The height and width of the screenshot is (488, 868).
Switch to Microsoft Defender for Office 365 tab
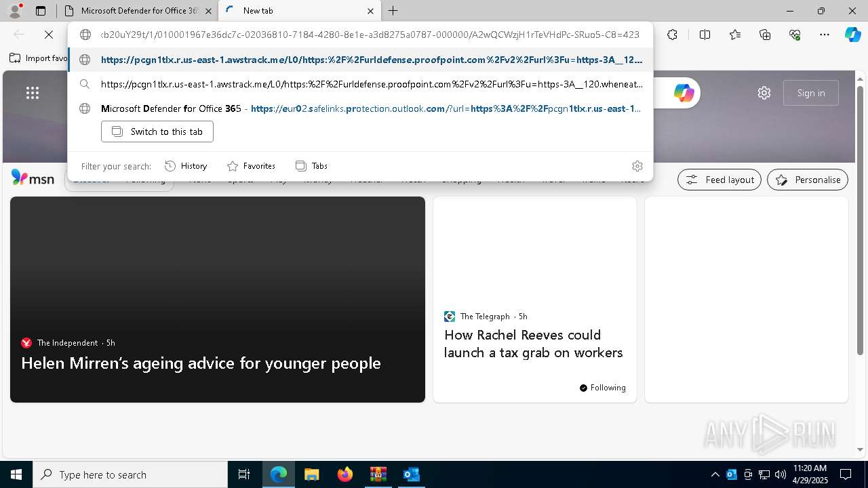point(136,11)
